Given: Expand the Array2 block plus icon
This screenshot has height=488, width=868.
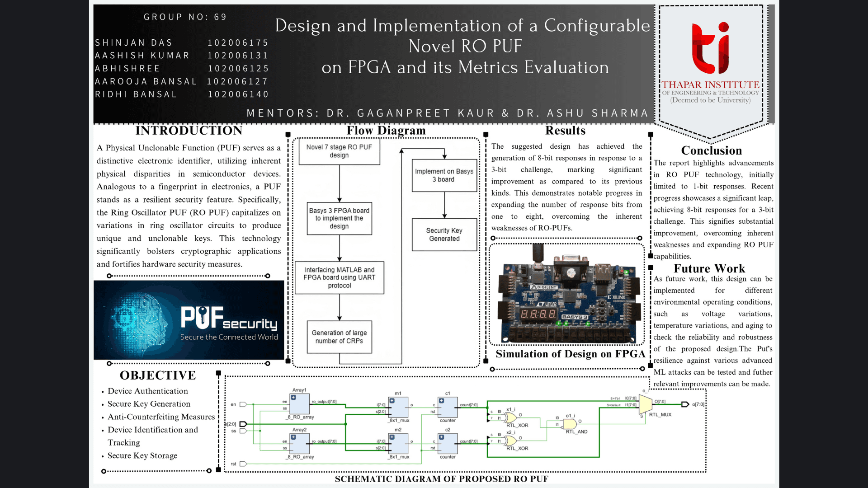Looking at the screenshot, I should pos(293,437).
